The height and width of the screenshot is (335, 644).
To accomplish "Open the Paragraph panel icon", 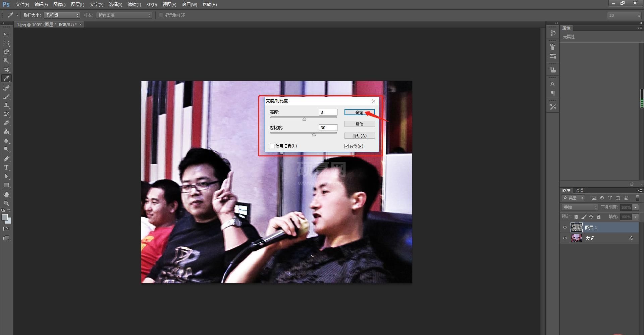I will (553, 93).
